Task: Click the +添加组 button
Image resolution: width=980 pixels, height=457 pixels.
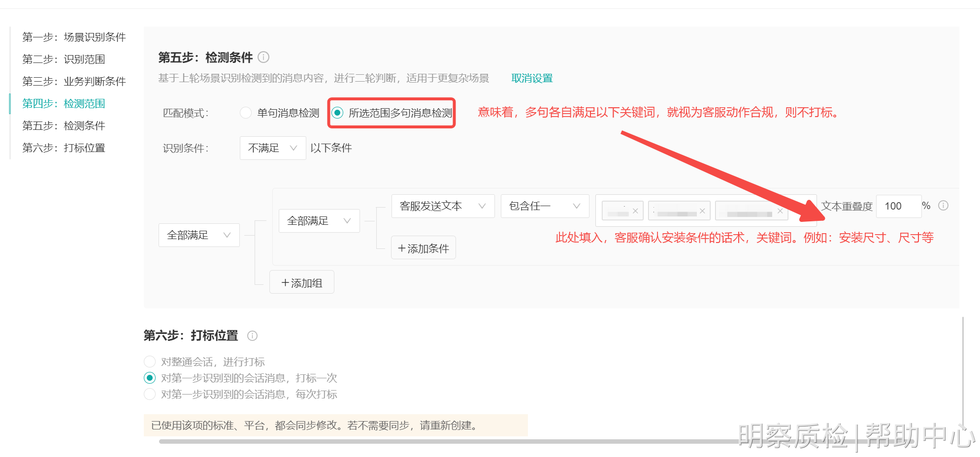Action: 302,282
